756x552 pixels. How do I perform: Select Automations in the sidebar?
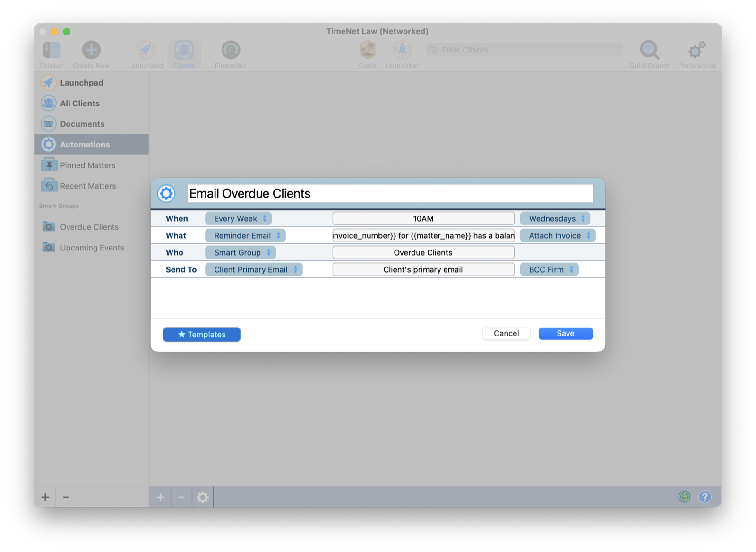(92, 145)
